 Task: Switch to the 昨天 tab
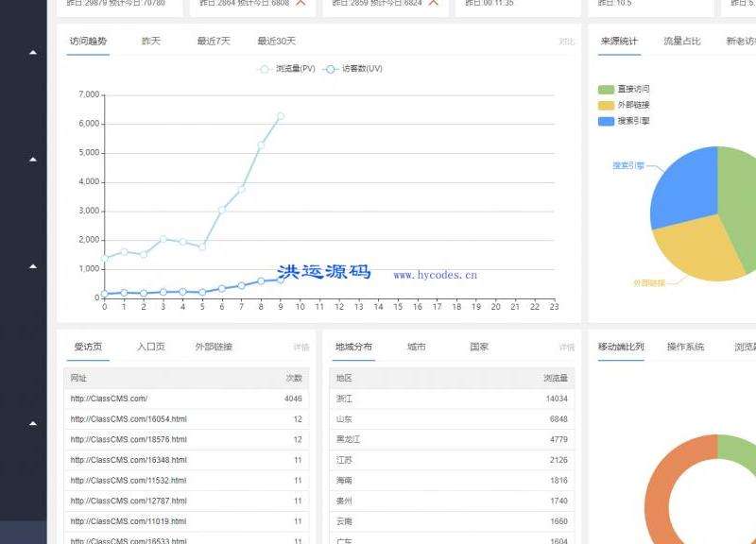coord(151,42)
